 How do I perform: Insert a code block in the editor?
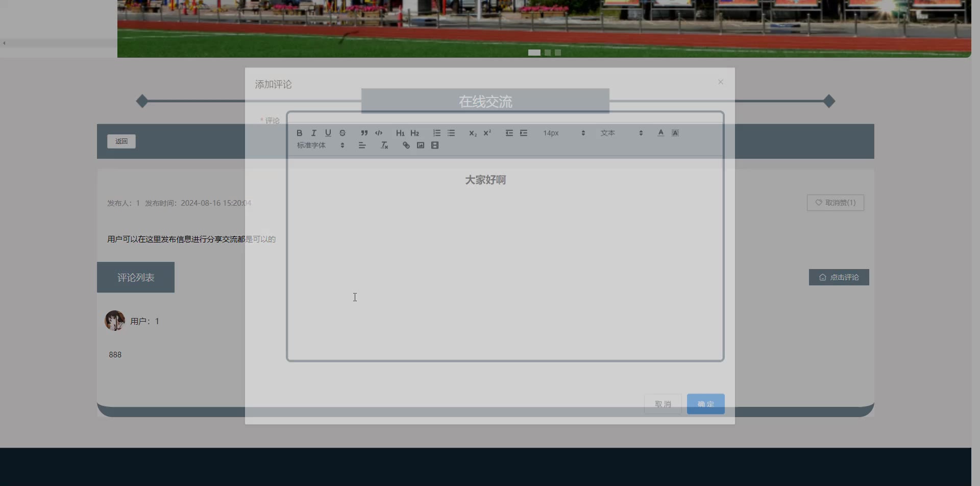[x=379, y=133]
